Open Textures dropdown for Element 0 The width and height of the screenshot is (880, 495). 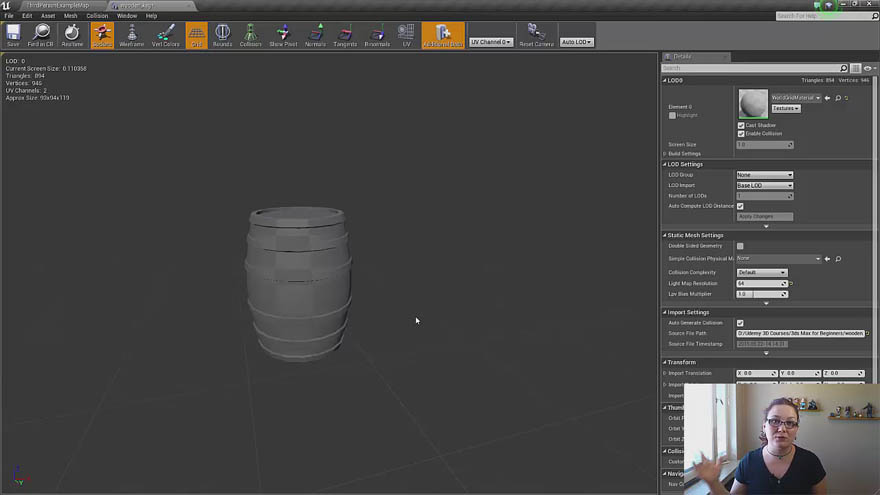pos(786,108)
